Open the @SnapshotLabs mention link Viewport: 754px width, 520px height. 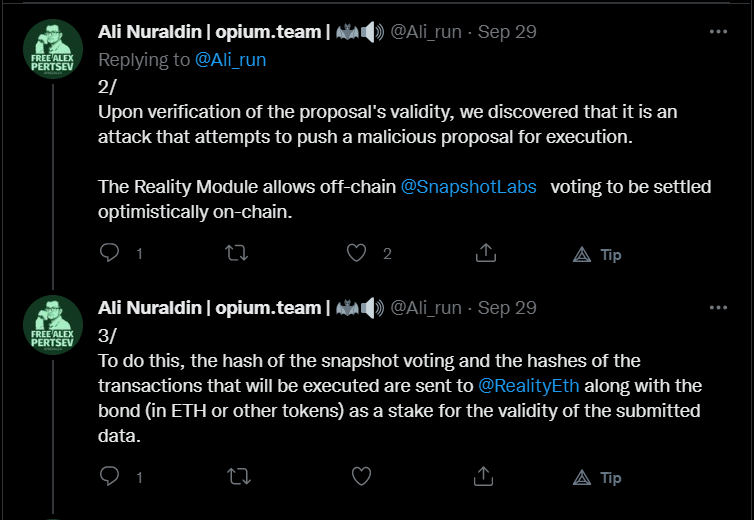[468, 187]
